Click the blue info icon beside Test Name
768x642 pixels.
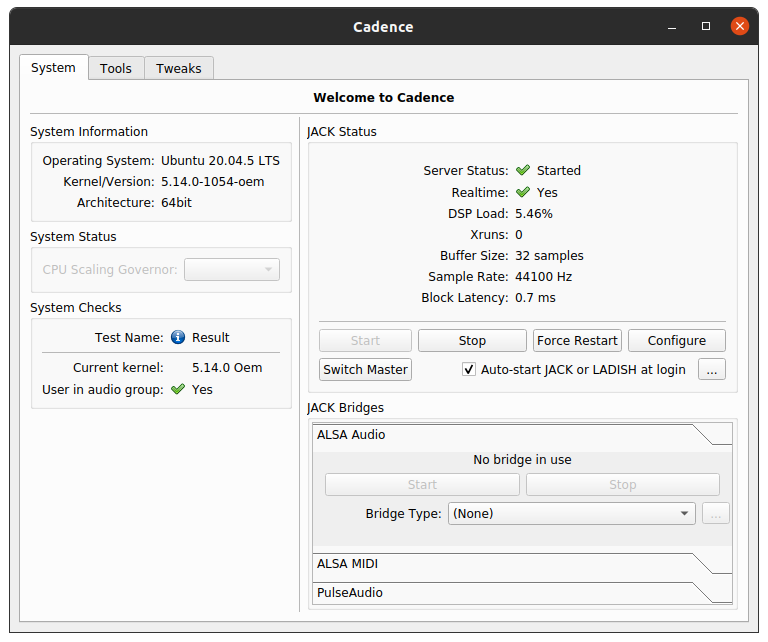point(178,337)
